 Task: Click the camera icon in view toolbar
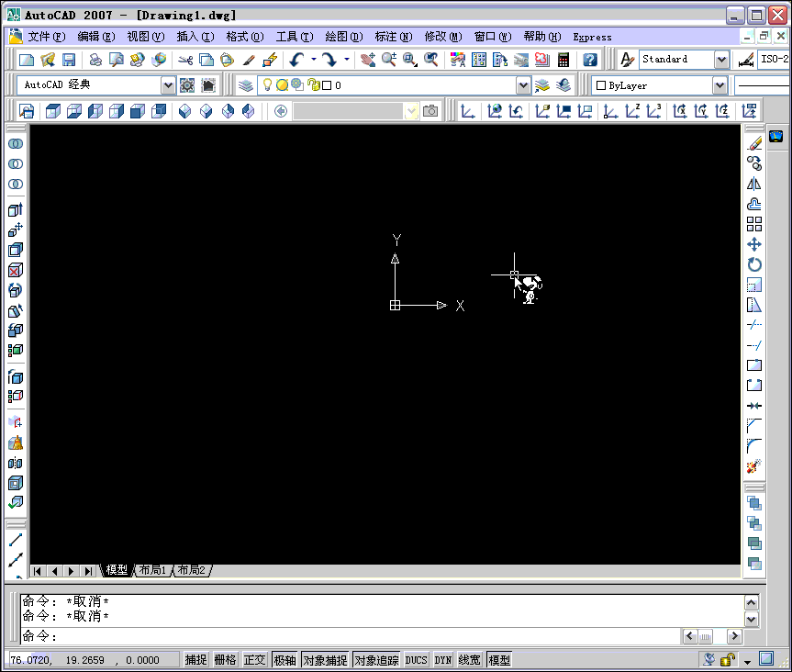[x=430, y=111]
